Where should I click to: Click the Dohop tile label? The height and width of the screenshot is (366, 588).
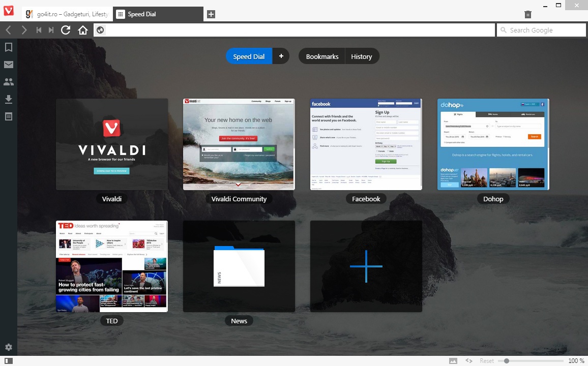click(493, 199)
